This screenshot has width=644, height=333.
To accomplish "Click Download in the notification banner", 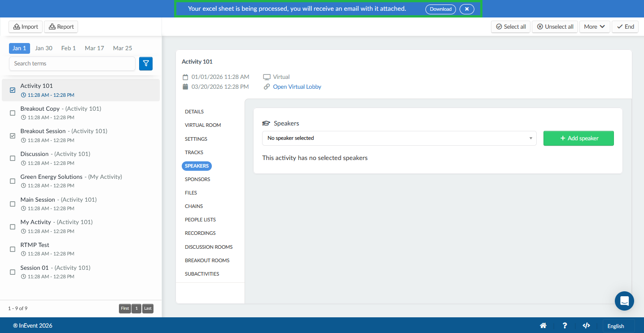I will pos(441,9).
